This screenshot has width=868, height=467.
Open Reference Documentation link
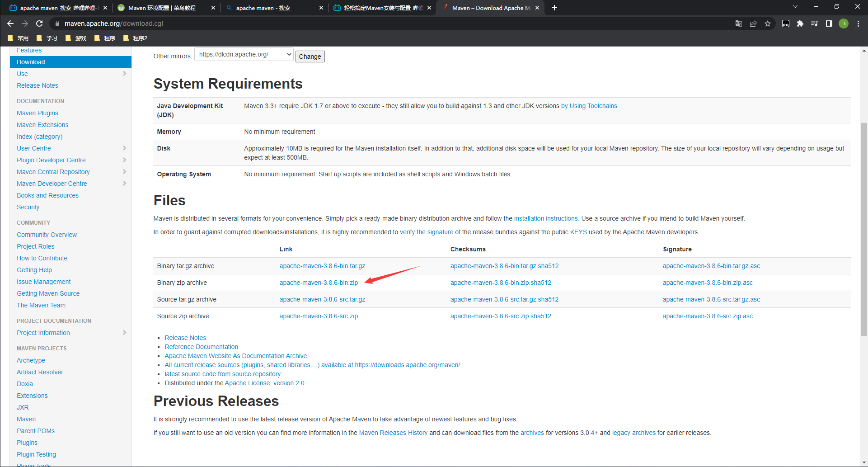[201, 347]
